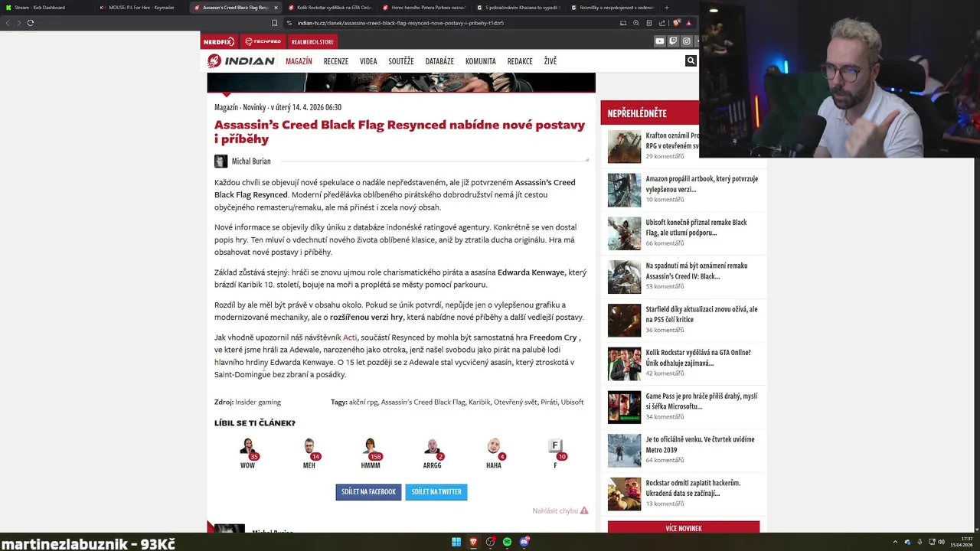Open thumbnail of Metro 2039 news item

pos(624,451)
